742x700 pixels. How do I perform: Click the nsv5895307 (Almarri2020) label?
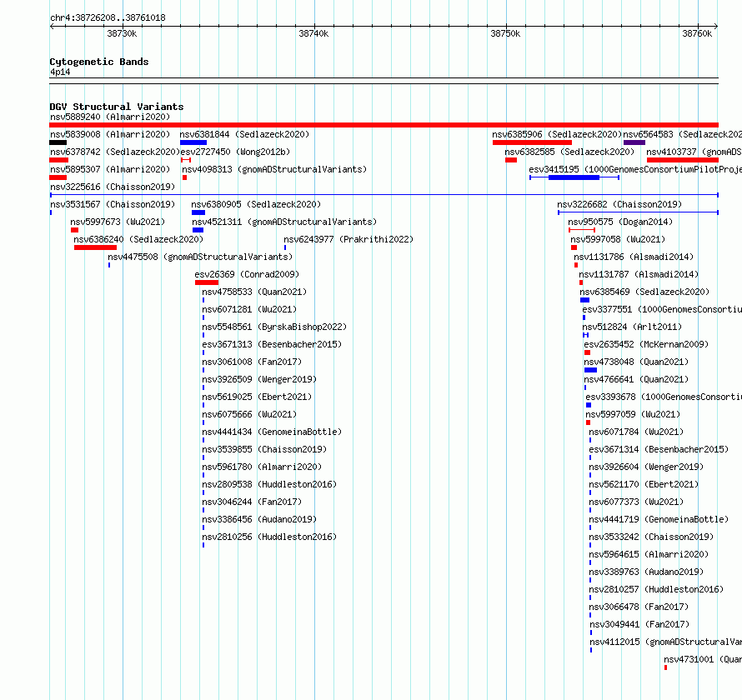110,169
